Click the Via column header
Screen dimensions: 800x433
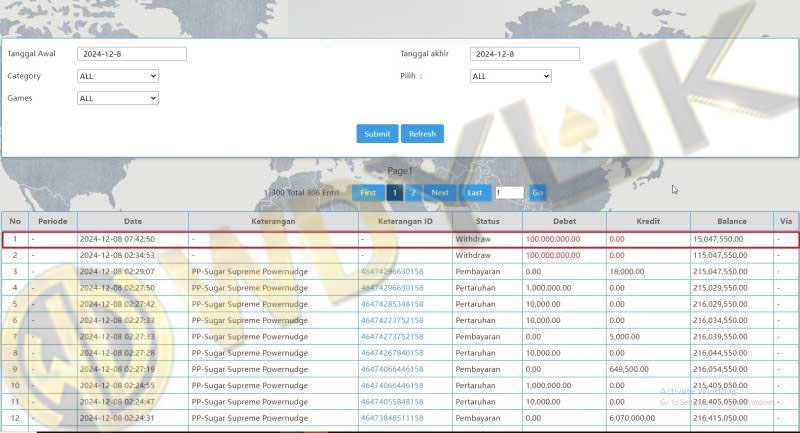coord(786,221)
